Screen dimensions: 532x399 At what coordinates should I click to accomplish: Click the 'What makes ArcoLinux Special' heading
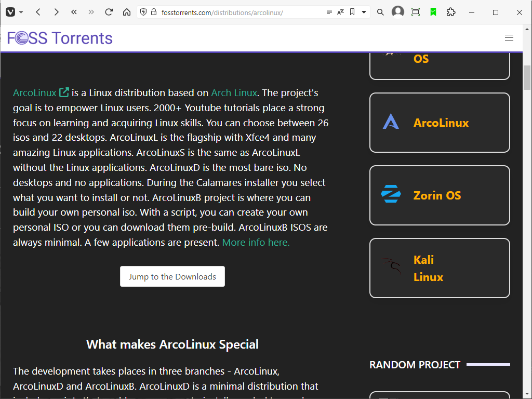pyautogui.click(x=172, y=344)
